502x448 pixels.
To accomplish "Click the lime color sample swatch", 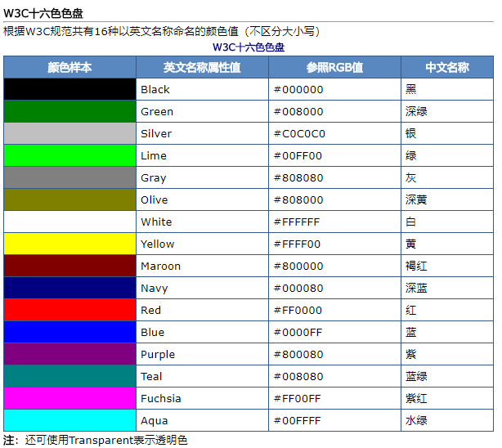I will click(70, 155).
